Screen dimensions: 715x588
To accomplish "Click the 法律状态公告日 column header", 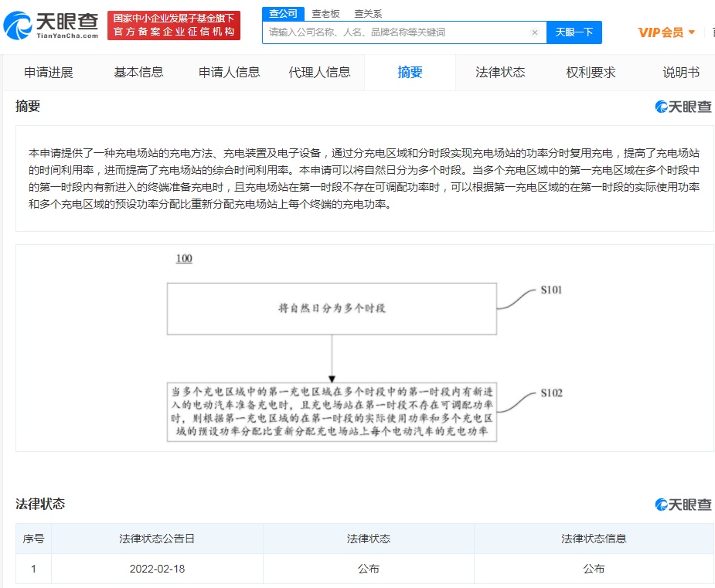I will coord(157,539).
